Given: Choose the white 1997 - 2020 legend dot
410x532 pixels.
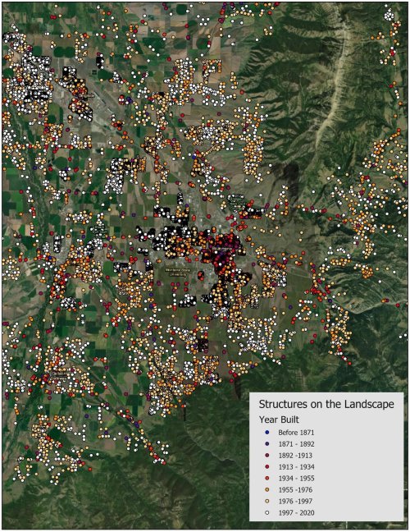Looking at the screenshot, I should [x=267, y=512].
